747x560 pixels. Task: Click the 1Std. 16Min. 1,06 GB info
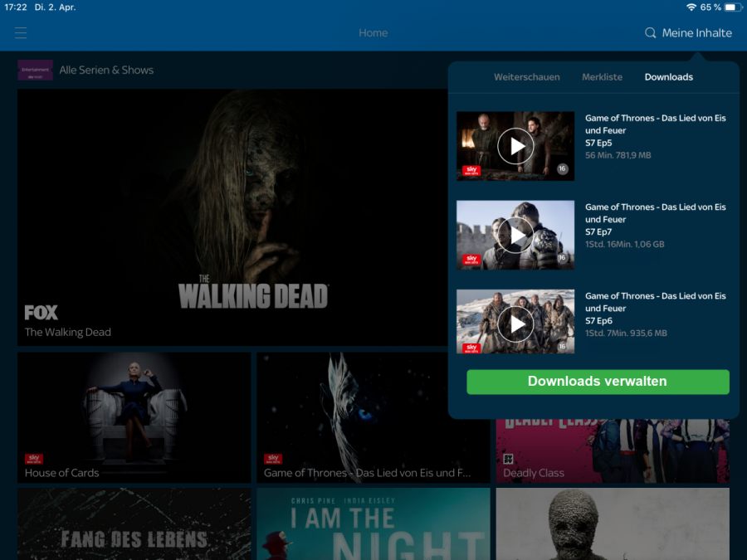coord(624,244)
